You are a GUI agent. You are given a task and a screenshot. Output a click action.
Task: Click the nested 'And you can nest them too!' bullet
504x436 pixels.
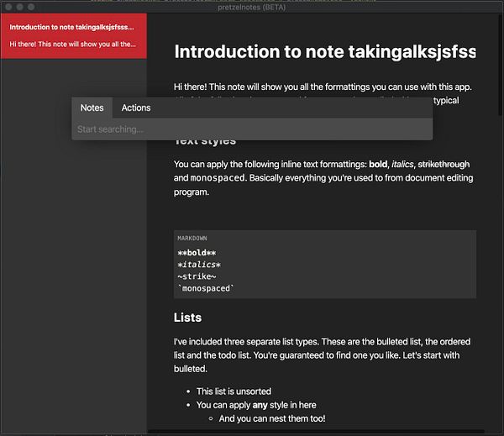[271, 418]
